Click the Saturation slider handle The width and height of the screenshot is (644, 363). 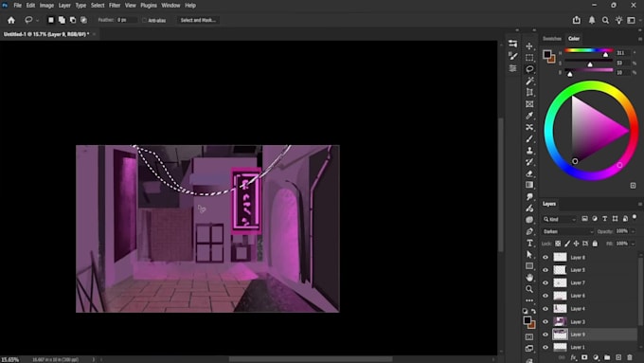coord(590,64)
